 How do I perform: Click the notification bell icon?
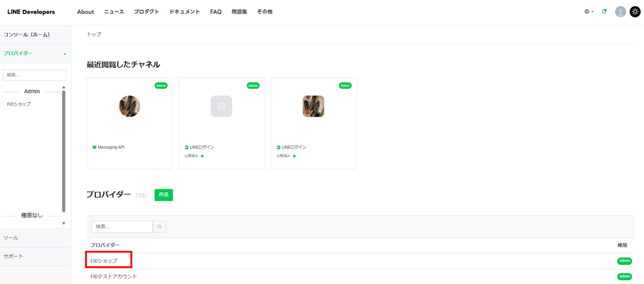pyautogui.click(x=604, y=12)
